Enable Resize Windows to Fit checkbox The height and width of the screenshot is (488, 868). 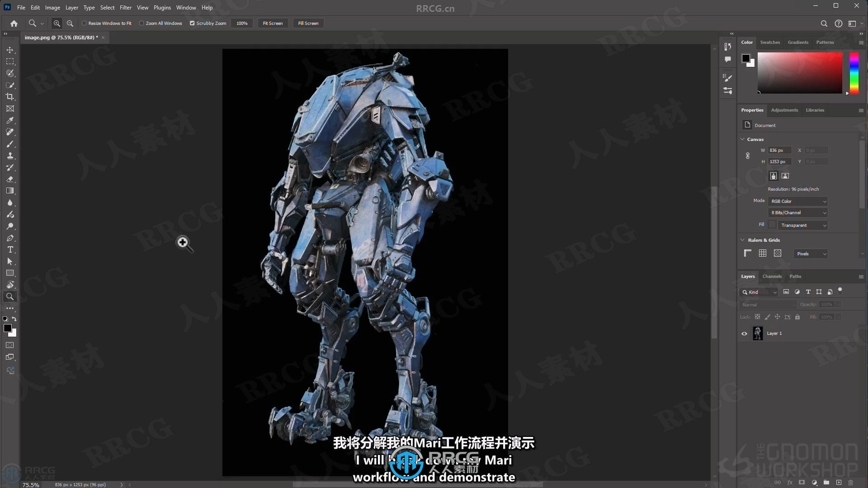tap(84, 23)
